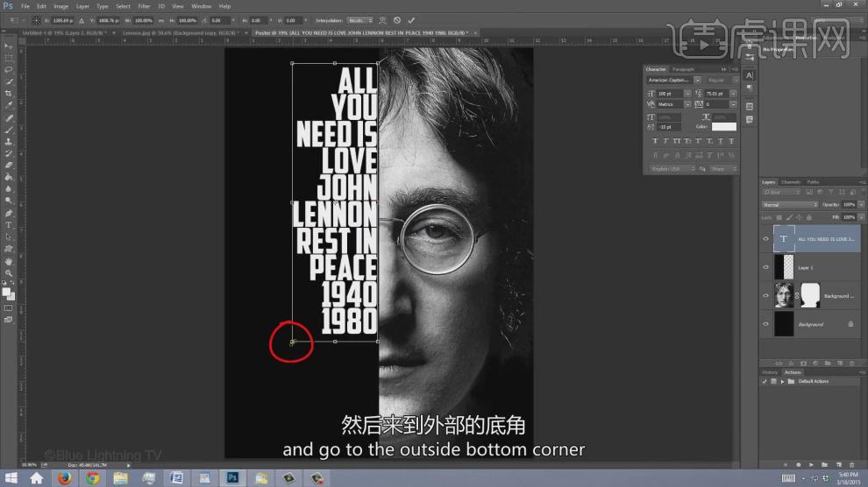Screen dimensions: 868x487
Task: Select the Zoom tool in toolbox
Action: click(8, 272)
